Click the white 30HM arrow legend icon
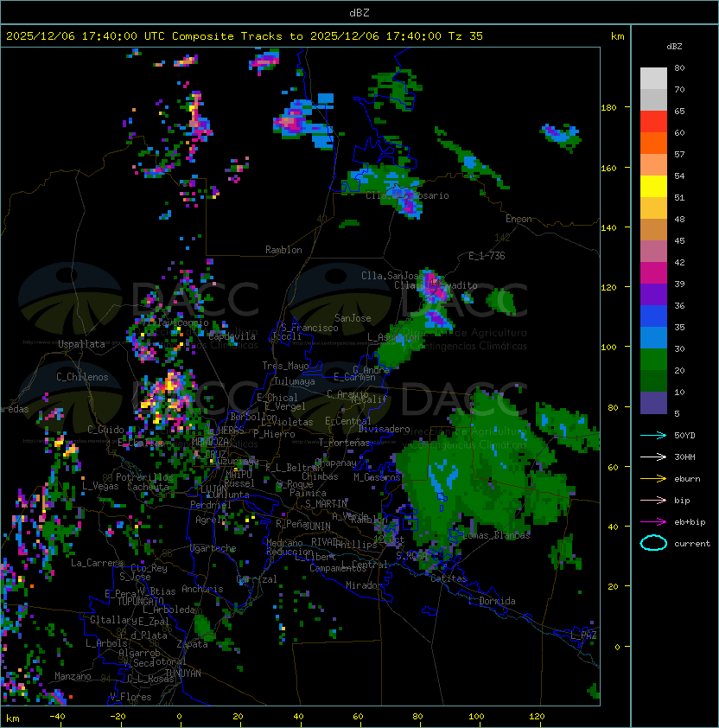Image resolution: width=719 pixels, height=728 pixels. 653,457
